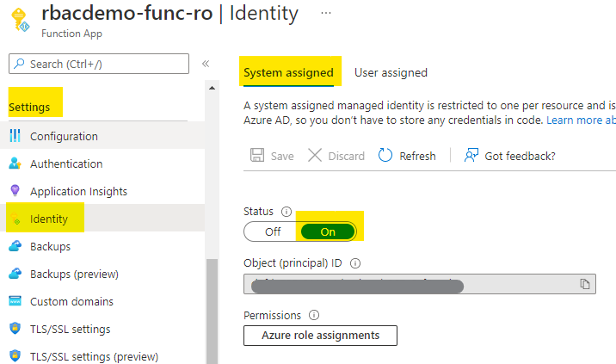This screenshot has height=364, width=616.
Task: Click the Application Insights lightbulb icon
Action: click(15, 191)
